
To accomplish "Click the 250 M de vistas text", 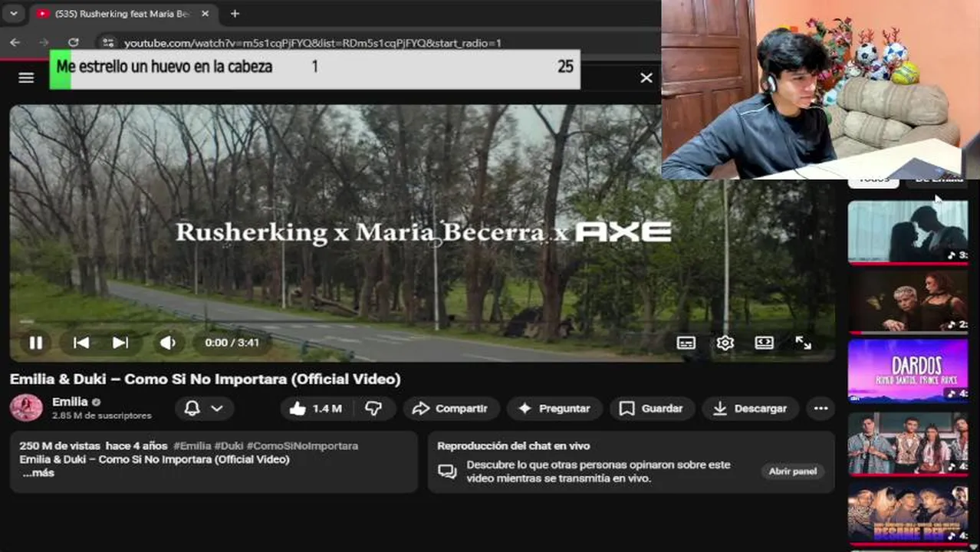I will (x=61, y=445).
